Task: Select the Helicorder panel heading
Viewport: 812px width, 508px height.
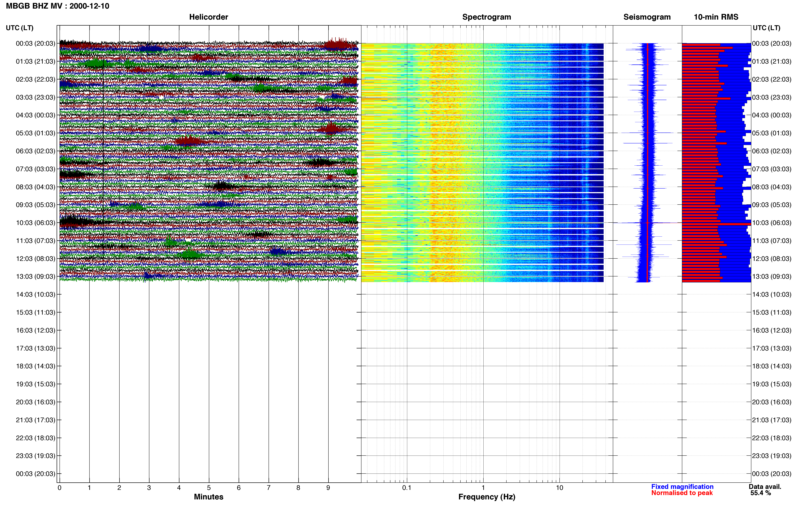Action: [x=209, y=17]
